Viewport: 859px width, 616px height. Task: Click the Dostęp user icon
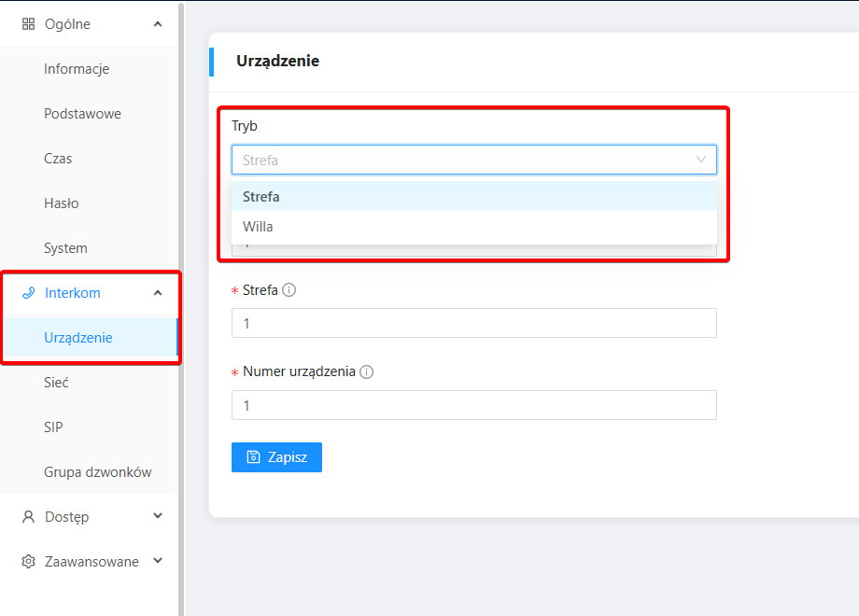click(x=28, y=517)
